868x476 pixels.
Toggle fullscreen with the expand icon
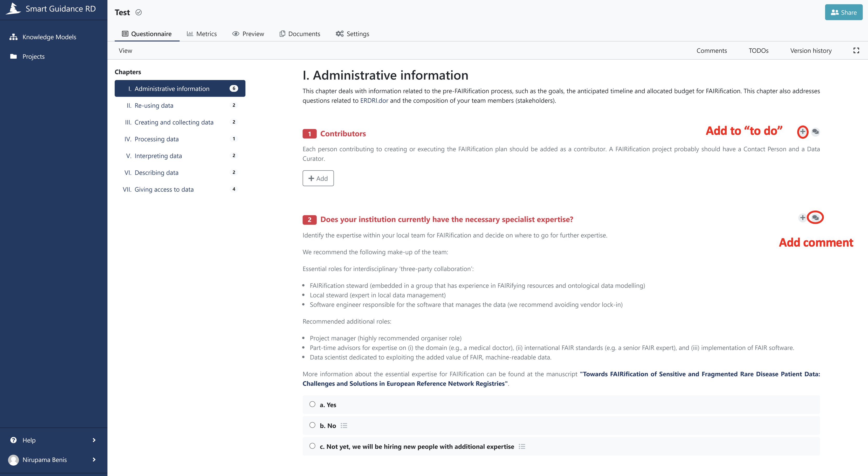click(856, 51)
